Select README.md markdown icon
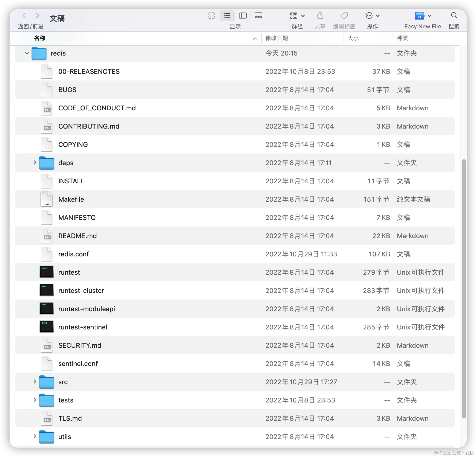The image size is (476, 457). (47, 236)
